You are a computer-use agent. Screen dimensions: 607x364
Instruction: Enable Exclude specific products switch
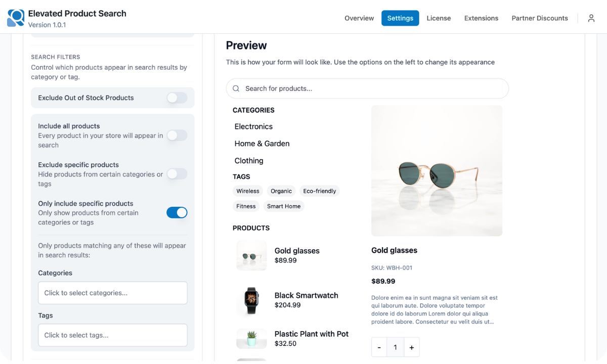click(x=177, y=174)
